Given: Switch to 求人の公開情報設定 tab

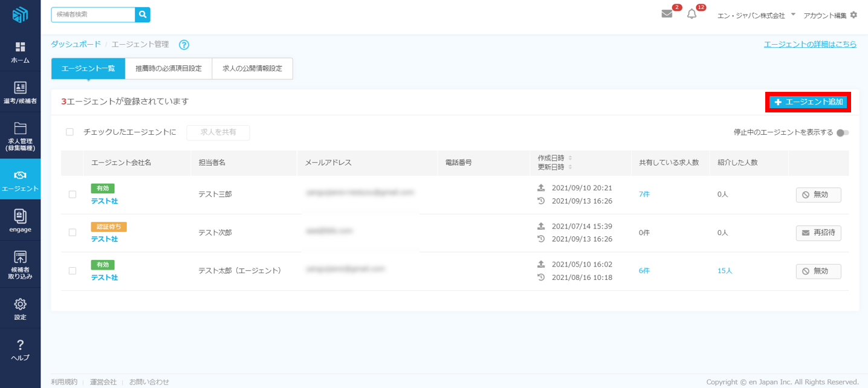Looking at the screenshot, I should click(252, 69).
